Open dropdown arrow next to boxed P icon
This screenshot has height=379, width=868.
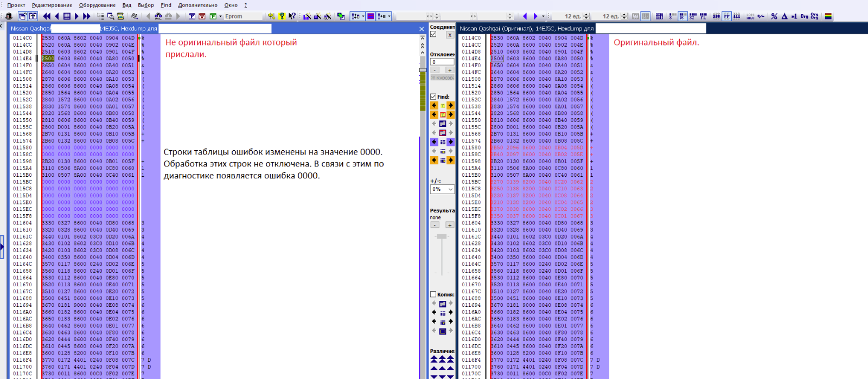pyautogui.click(x=220, y=16)
